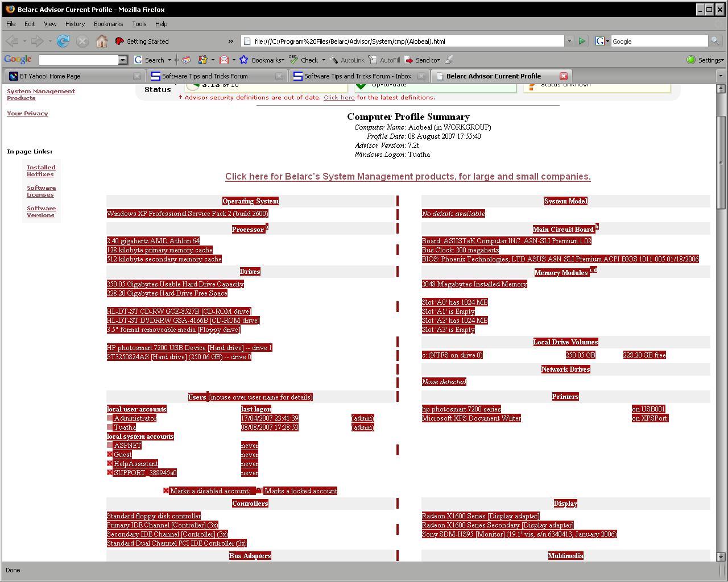The height and width of the screenshot is (582, 728).
Task: Switch to Software Tips and Tricks Forum tab
Action: point(216,76)
